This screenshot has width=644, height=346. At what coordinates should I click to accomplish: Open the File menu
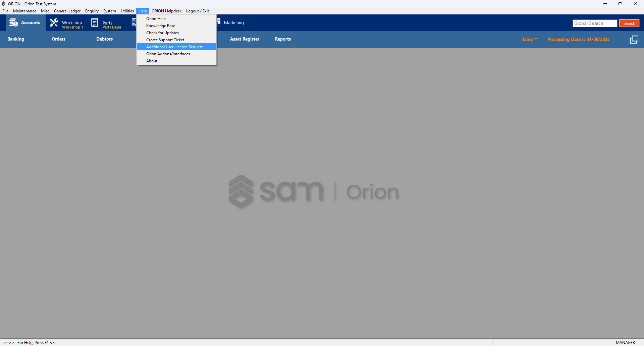[5, 11]
